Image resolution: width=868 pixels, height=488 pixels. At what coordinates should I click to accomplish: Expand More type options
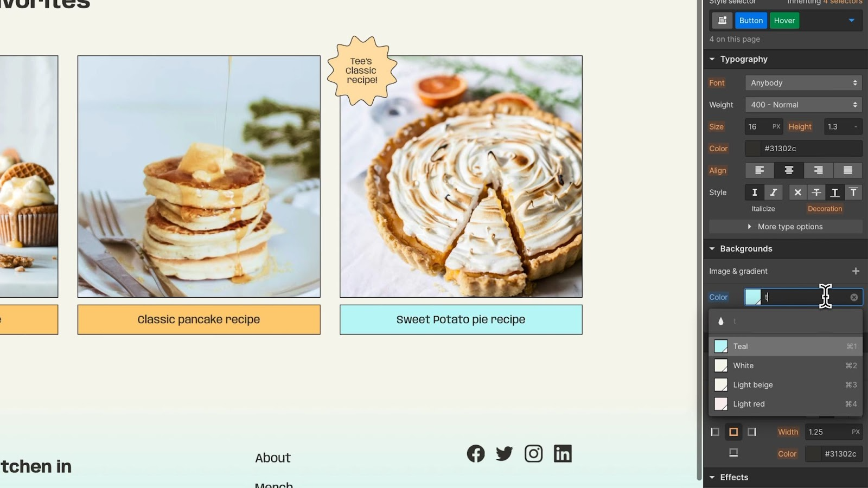pyautogui.click(x=786, y=227)
